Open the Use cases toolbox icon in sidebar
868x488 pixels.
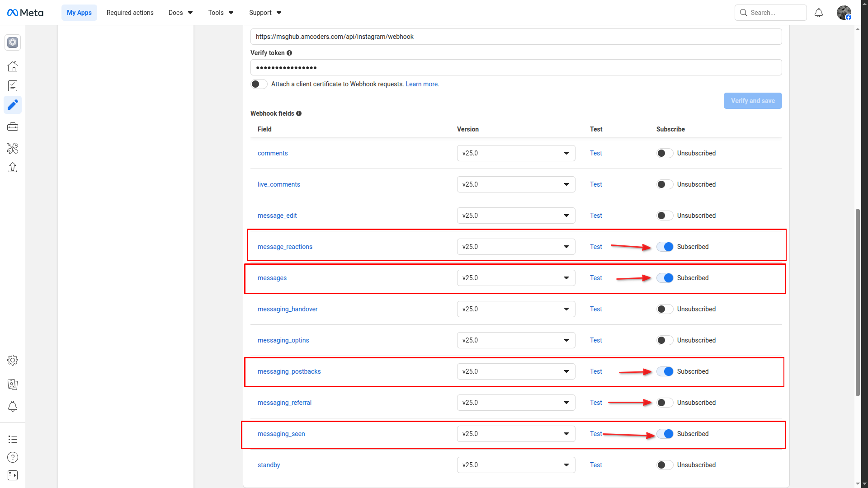click(x=13, y=127)
